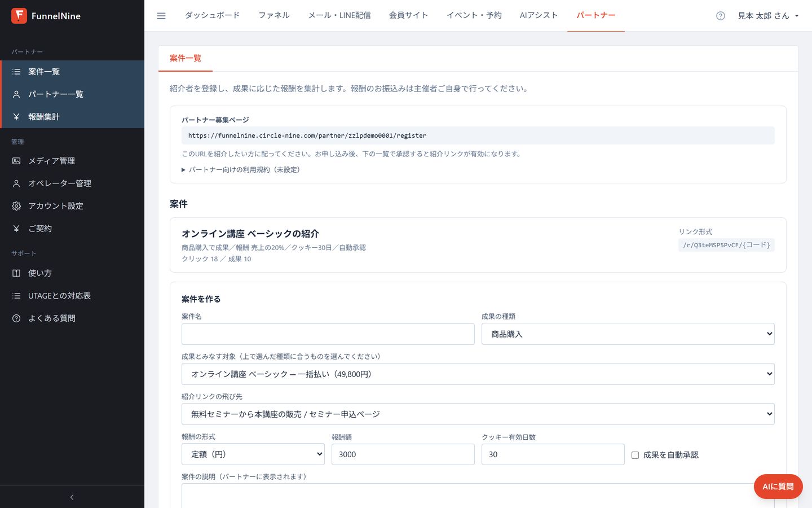This screenshot has height=508, width=812.
Task: Open the 会員サイト menu
Action: [x=408, y=15]
